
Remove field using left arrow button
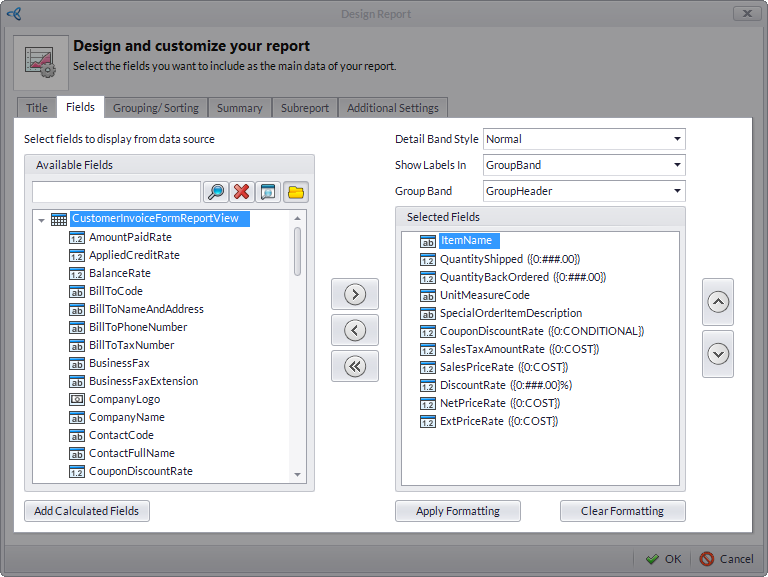pyautogui.click(x=354, y=330)
